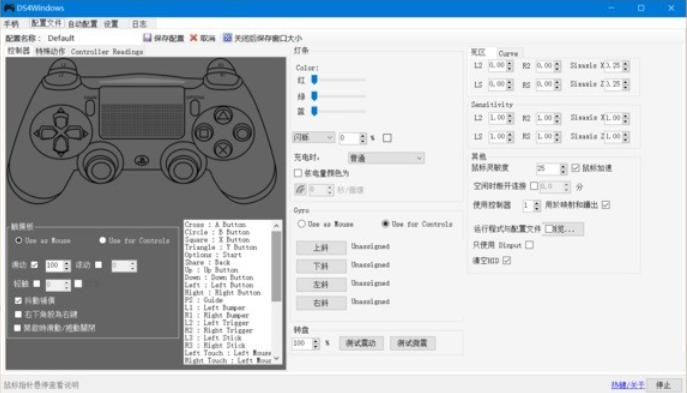Click the Square button on the controller image
Screen dimensions: 687x393
click(x=204, y=132)
